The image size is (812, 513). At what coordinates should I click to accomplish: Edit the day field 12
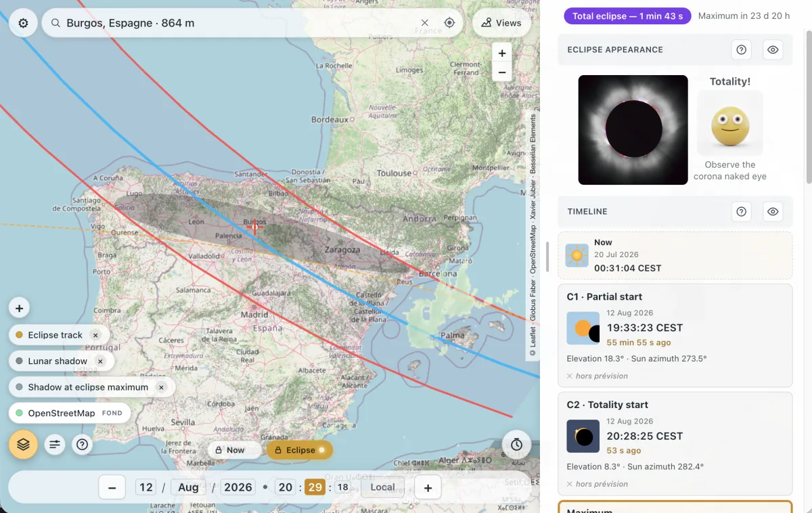pos(146,487)
